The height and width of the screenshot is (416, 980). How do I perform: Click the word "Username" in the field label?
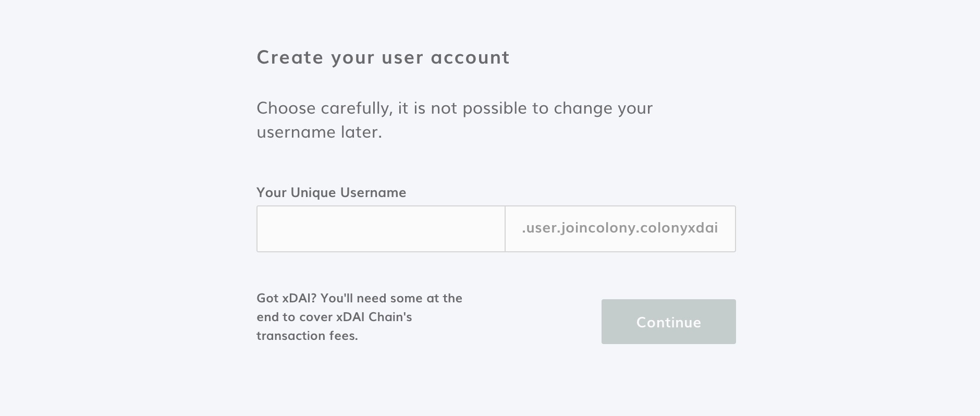pos(373,192)
